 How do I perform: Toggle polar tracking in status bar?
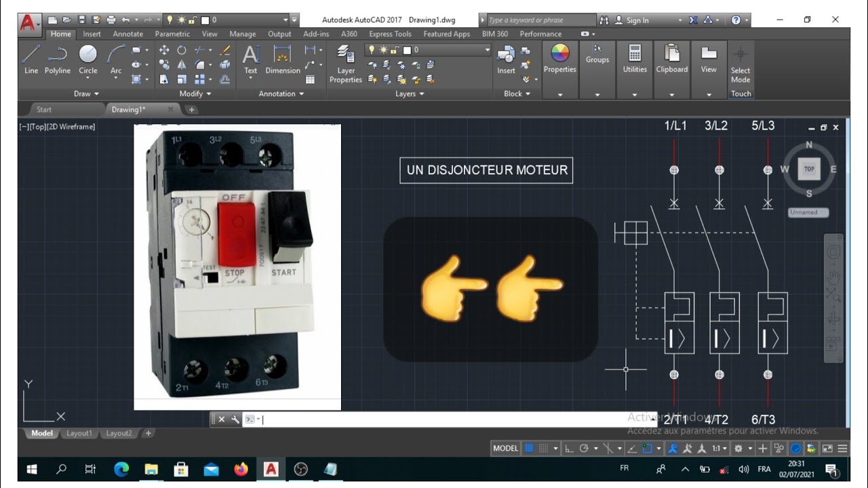584,448
